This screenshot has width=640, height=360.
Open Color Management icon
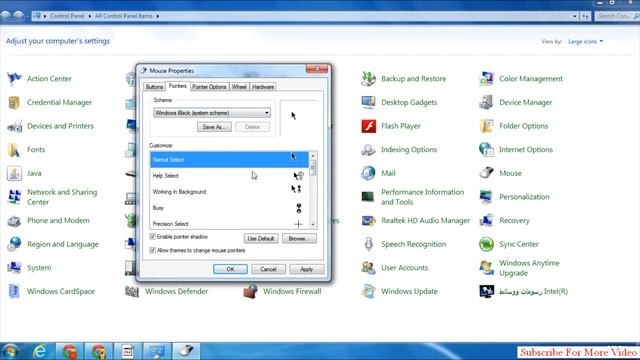click(486, 78)
